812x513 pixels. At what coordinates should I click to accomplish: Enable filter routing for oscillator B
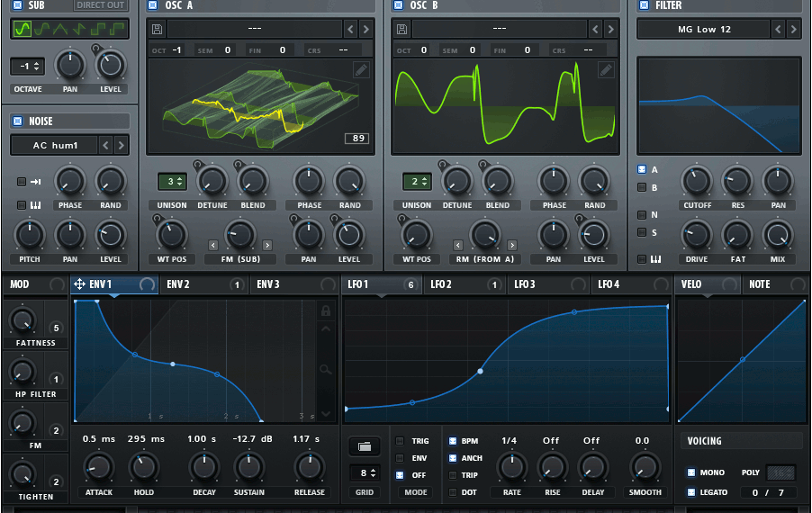tap(642, 187)
